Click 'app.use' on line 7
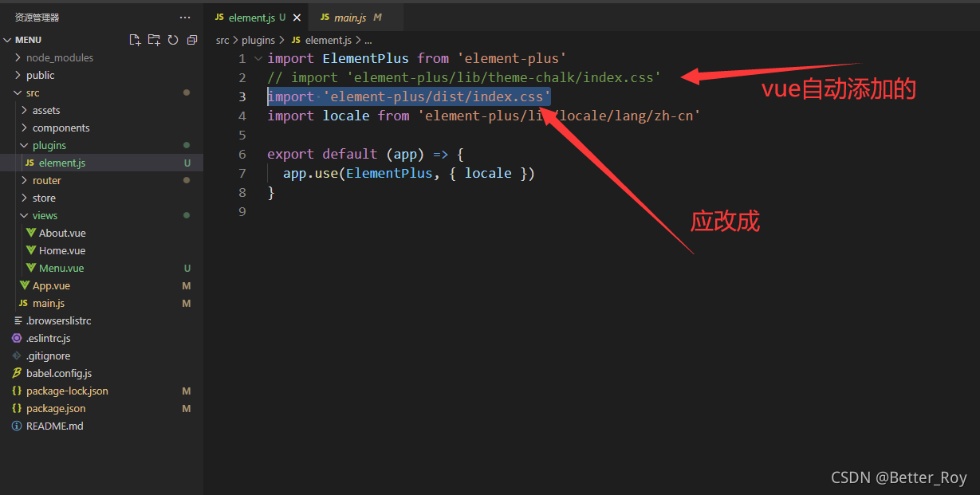The width and height of the screenshot is (980, 495). click(310, 173)
